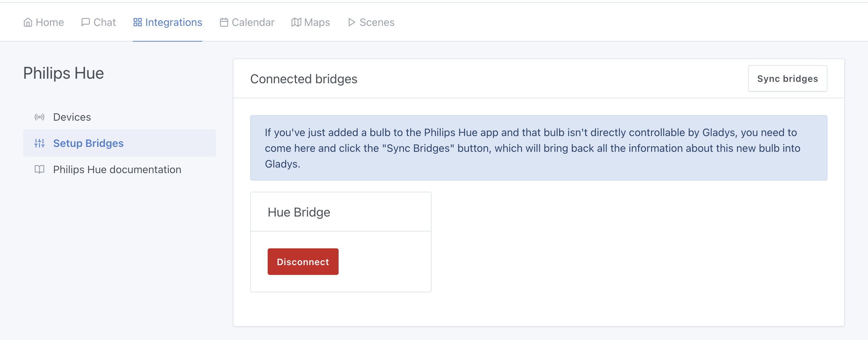Screen dimensions: 868x340
Task: Click the Hue Bridge card title
Action: [x=299, y=212]
